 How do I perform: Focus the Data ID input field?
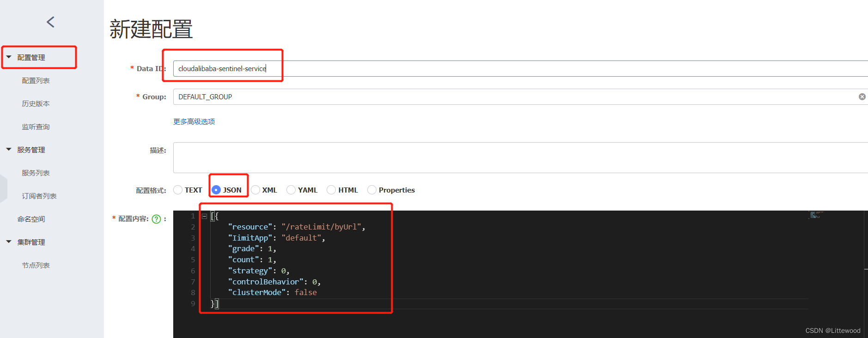pos(521,68)
